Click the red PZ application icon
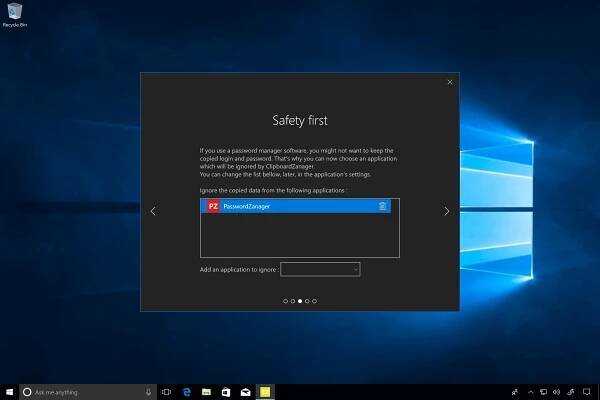 click(x=212, y=206)
